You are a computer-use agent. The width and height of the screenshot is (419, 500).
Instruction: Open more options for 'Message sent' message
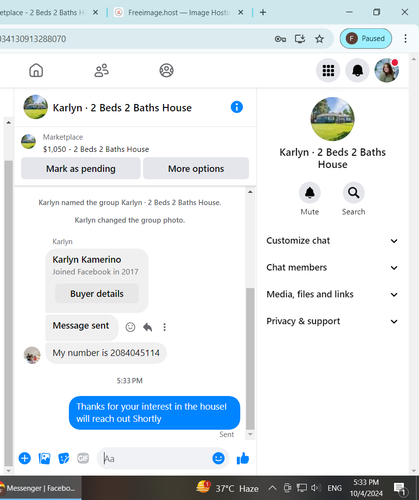[164, 327]
